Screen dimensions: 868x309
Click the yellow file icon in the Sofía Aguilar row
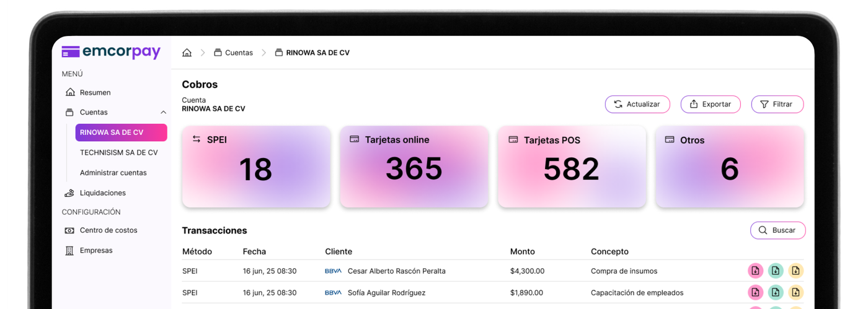pyautogui.click(x=795, y=292)
